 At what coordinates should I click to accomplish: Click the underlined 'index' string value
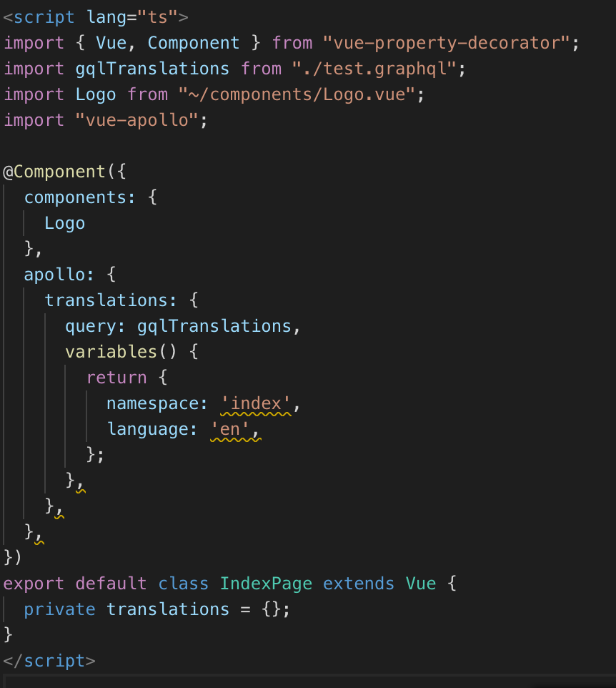(x=256, y=403)
